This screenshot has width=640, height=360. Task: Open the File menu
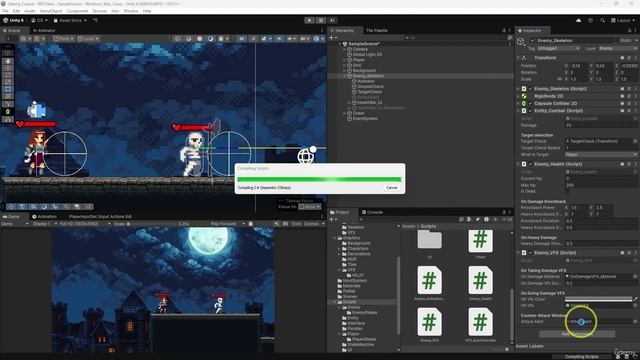coord(5,11)
